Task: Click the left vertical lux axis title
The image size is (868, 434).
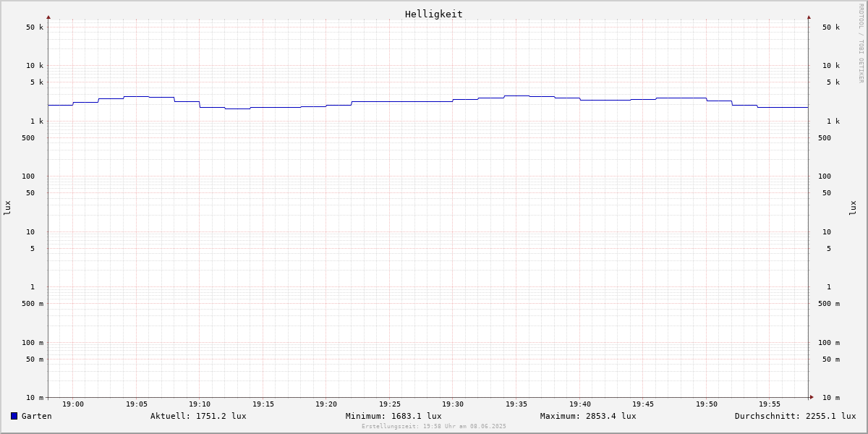Action: [x=7, y=208]
